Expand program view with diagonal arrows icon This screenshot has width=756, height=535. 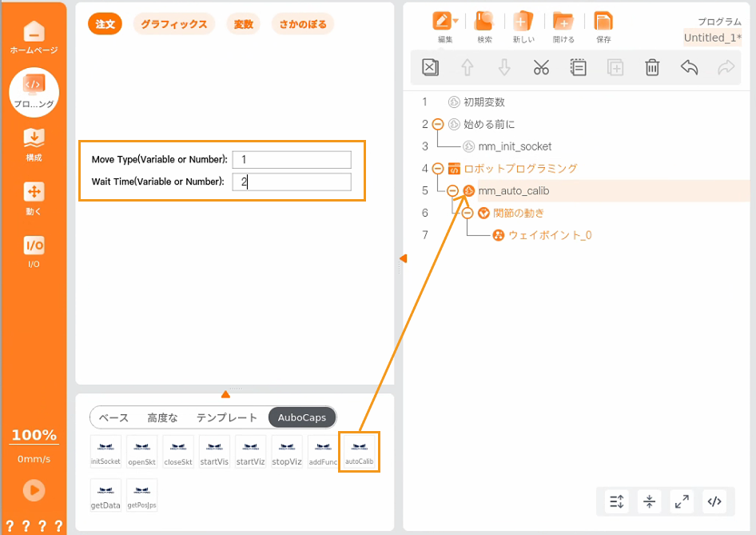682,501
